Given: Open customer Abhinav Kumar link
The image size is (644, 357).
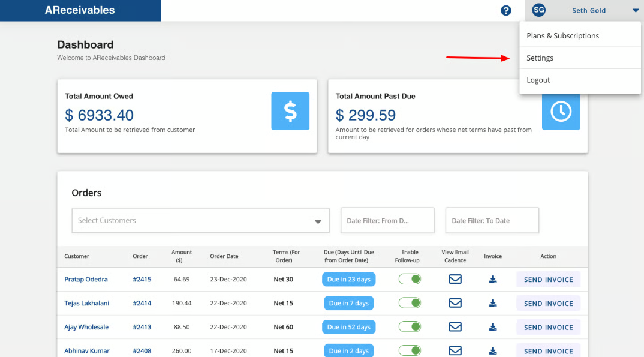Looking at the screenshot, I should (86, 351).
